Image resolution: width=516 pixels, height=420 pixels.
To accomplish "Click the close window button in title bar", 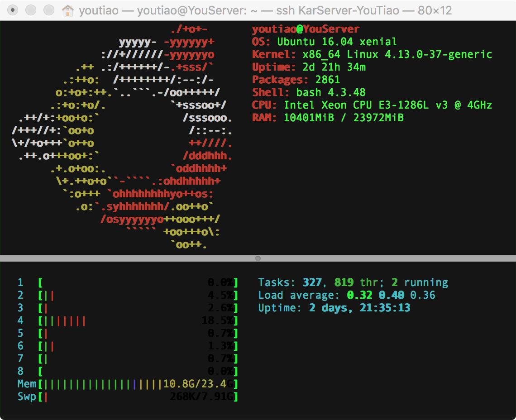I will click(x=13, y=10).
